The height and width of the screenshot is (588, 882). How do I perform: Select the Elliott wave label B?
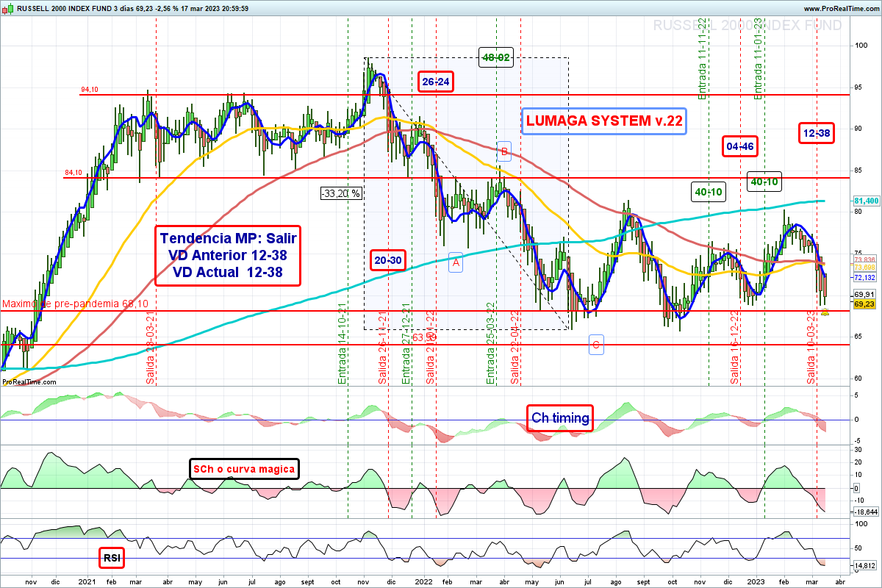(503, 151)
